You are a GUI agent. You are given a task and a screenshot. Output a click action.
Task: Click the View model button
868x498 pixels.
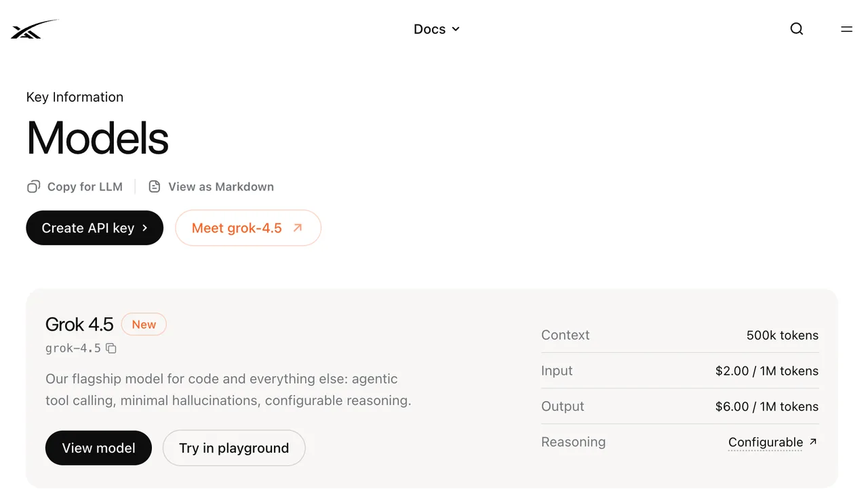click(x=98, y=448)
